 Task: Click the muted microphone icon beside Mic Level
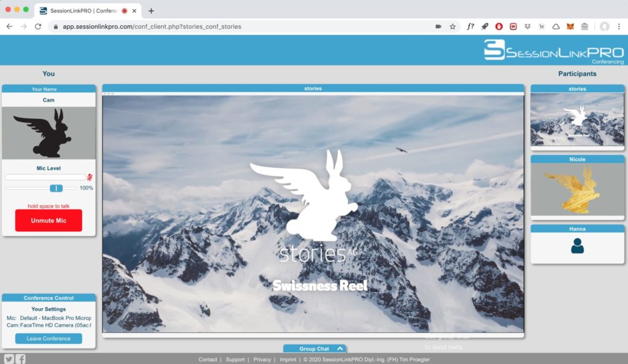[x=90, y=177]
